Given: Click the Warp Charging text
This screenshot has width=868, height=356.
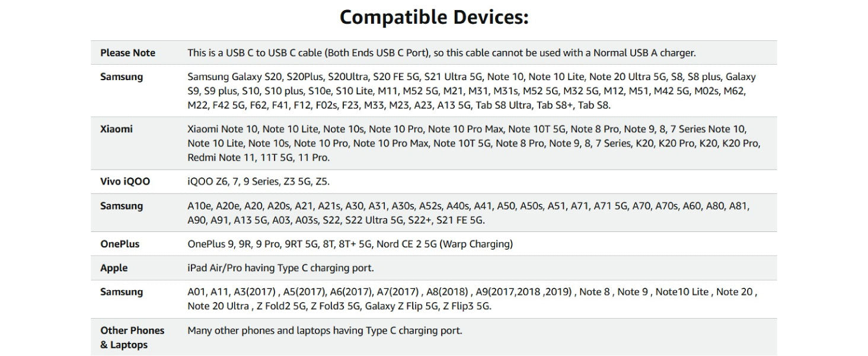Looking at the screenshot, I should coord(476,244).
